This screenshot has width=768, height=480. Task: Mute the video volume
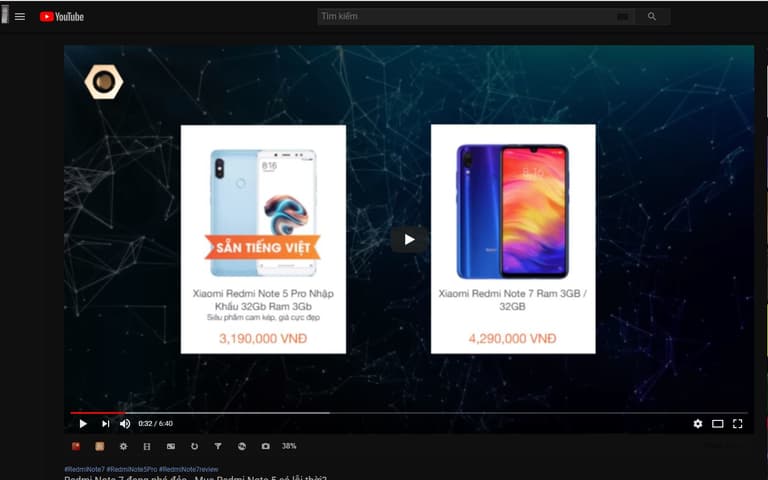click(x=125, y=424)
